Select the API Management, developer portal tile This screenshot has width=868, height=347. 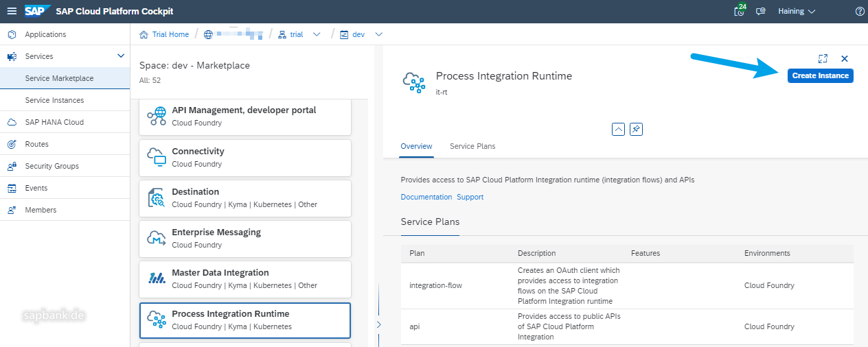click(x=245, y=117)
